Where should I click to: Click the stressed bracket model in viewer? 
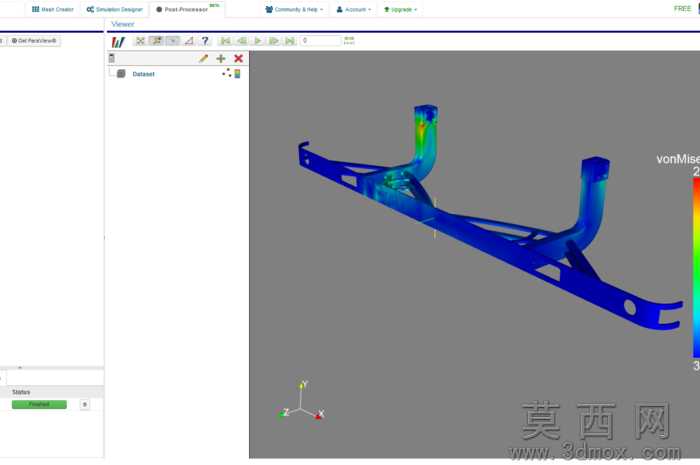489,219
